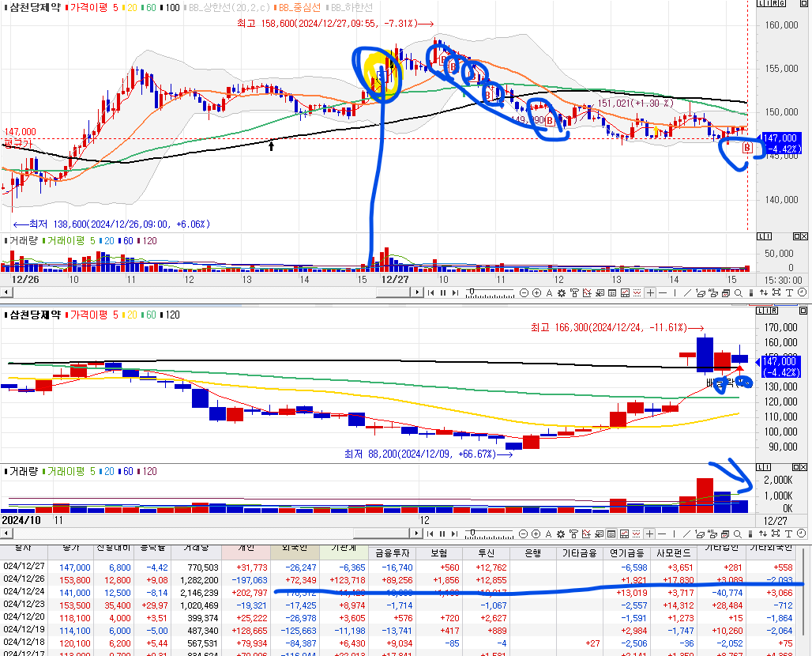Image resolution: width=812 pixels, height=656 pixels.
Task: Click daily chart scrollbar left arrow
Action: [x=6, y=533]
